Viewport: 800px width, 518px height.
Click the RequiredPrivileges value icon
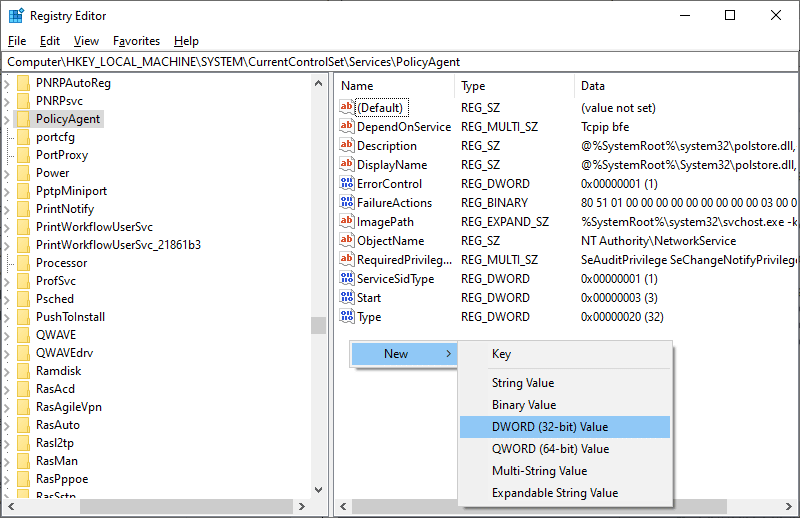(347, 259)
